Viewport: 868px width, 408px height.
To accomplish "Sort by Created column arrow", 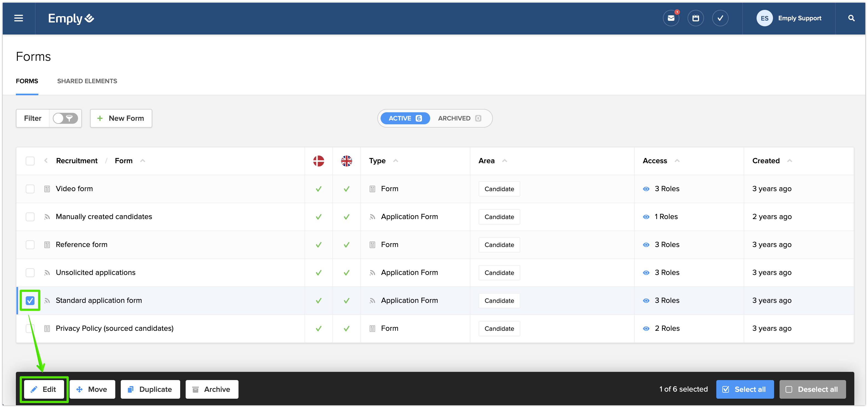I will [x=789, y=161].
